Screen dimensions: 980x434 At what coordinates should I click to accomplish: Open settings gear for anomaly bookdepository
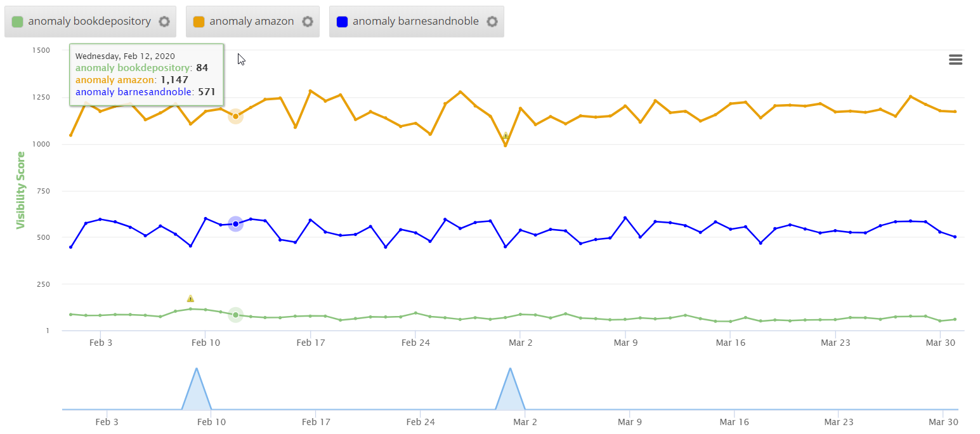click(164, 22)
